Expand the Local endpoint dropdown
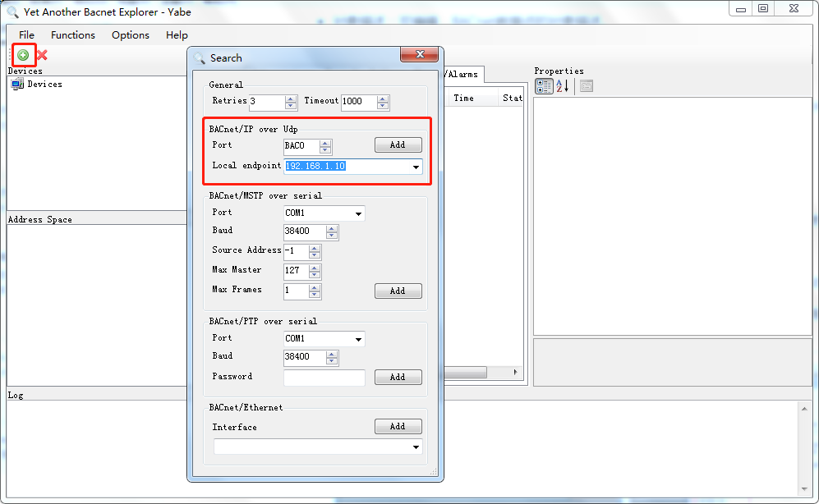The height and width of the screenshot is (504, 819). 416,167
